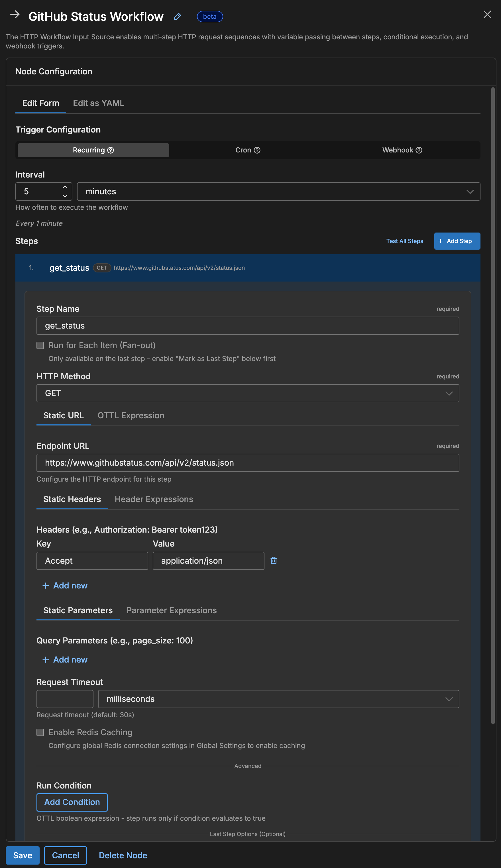Screen dimensions: 501x868
Task: Open the help tooltip next to Cron
Action: (257, 150)
